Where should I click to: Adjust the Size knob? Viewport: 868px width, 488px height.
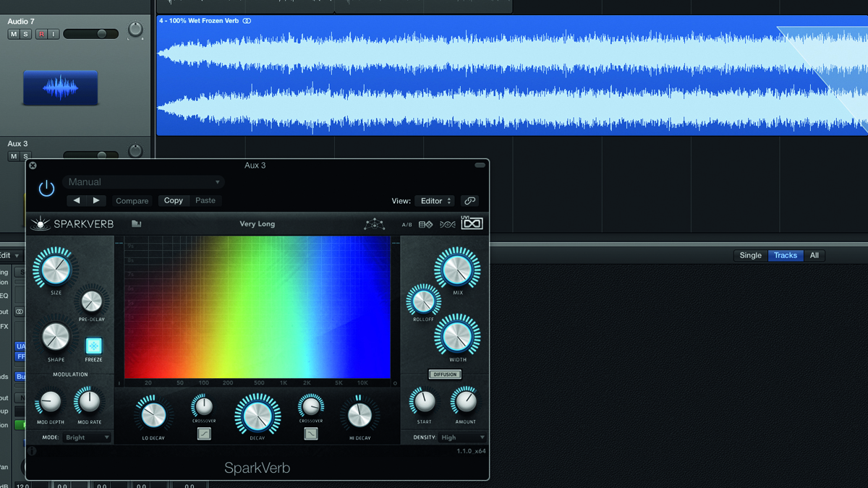55,269
